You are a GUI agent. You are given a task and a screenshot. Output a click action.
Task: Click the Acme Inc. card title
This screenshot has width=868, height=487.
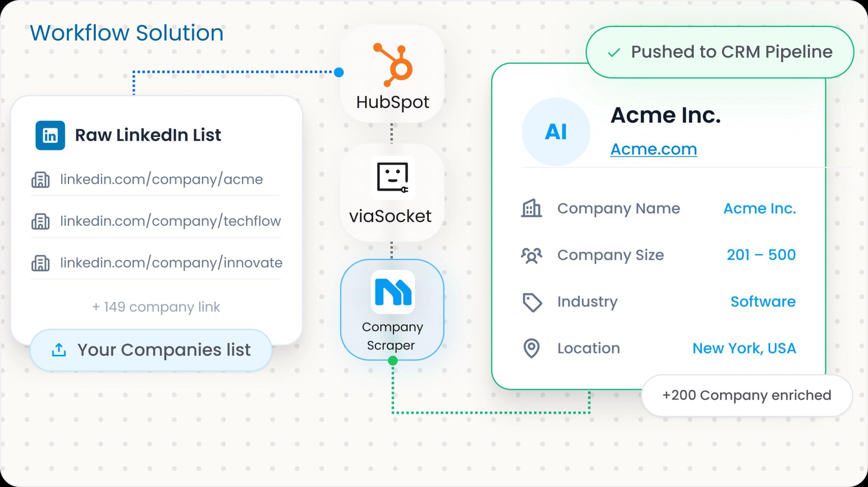(x=665, y=115)
